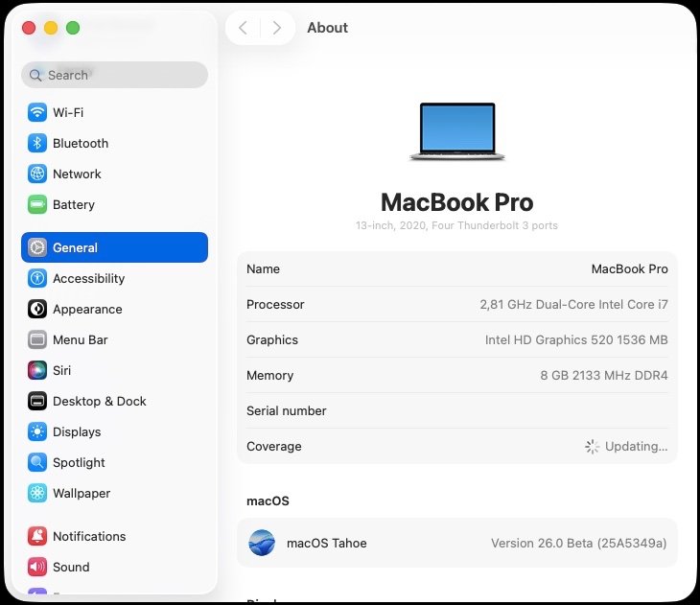The image size is (700, 605).
Task: Click the Serial number row label
Action: click(x=286, y=410)
